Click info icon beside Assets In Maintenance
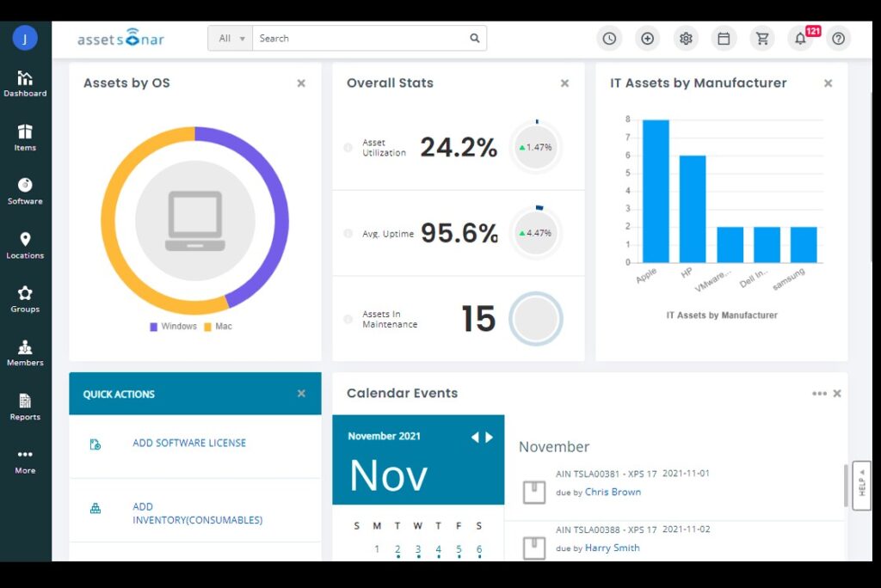Viewport: 881px width, 588px height. 348,319
